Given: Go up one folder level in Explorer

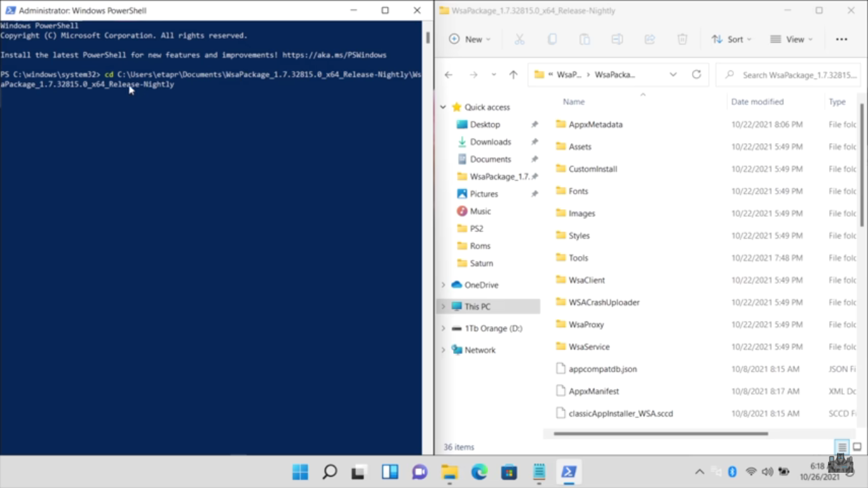Looking at the screenshot, I should pyautogui.click(x=513, y=74).
